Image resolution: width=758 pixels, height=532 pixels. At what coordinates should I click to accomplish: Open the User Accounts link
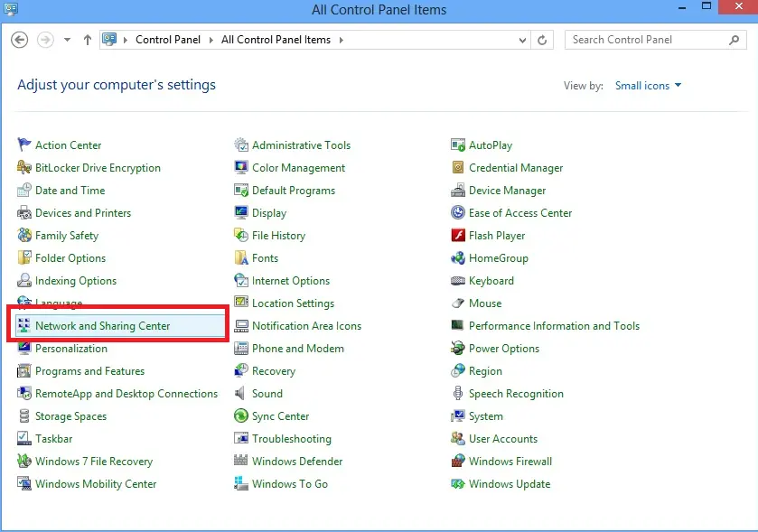pos(502,439)
